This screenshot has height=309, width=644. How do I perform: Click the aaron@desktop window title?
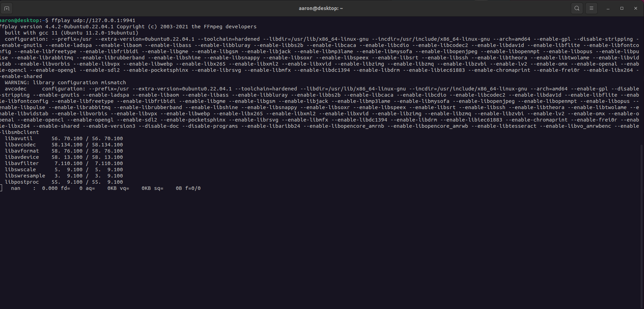[321, 8]
